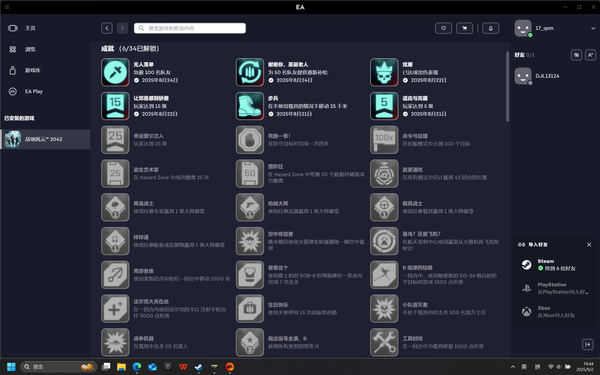Viewport: 600px width, 375px height.
Task: Click the level 15 achievement icon
Action: point(116,106)
